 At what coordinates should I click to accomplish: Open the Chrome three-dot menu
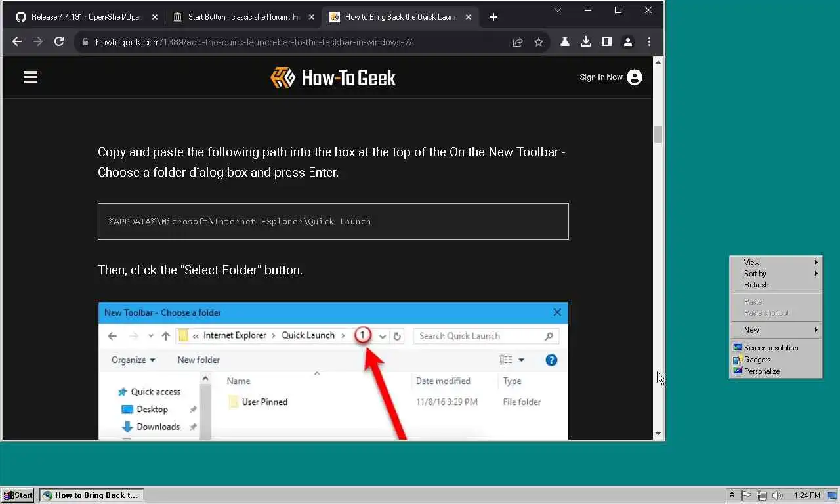(649, 42)
